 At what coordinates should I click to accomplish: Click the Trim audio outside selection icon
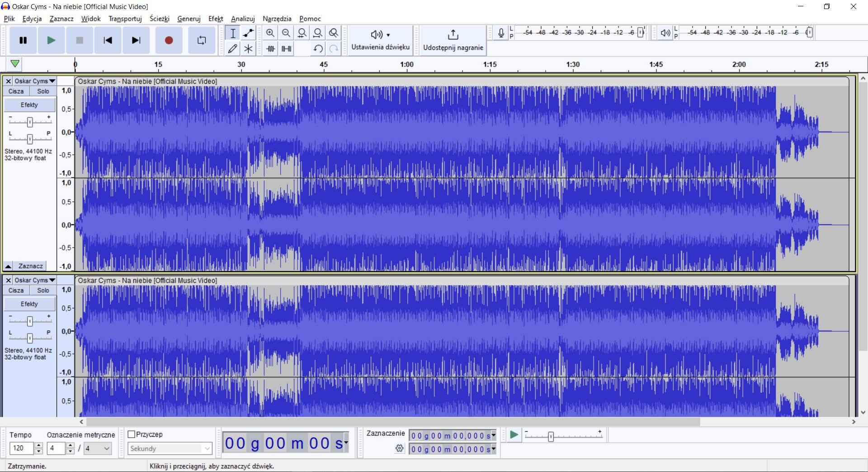[x=270, y=48]
